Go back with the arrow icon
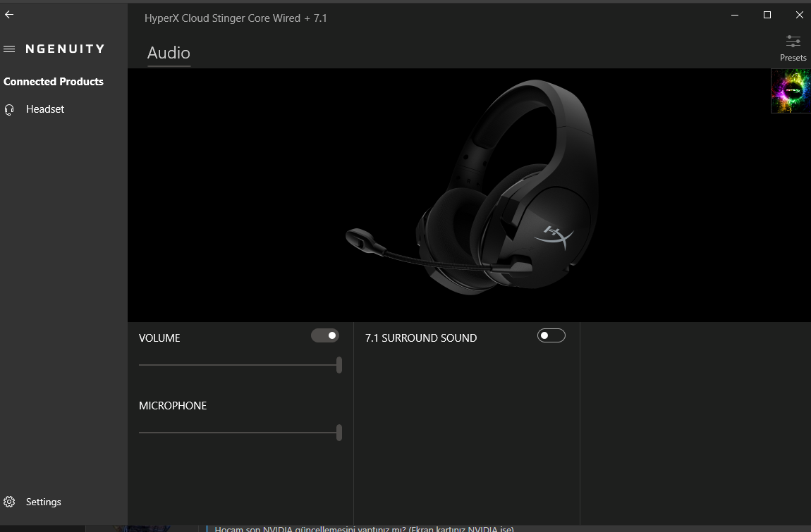This screenshot has width=811, height=532. pos(9,15)
